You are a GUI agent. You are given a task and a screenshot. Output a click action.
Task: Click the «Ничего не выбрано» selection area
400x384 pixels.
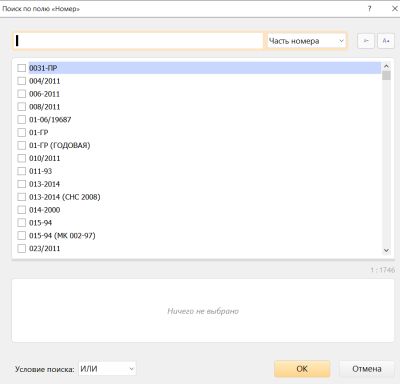click(203, 311)
